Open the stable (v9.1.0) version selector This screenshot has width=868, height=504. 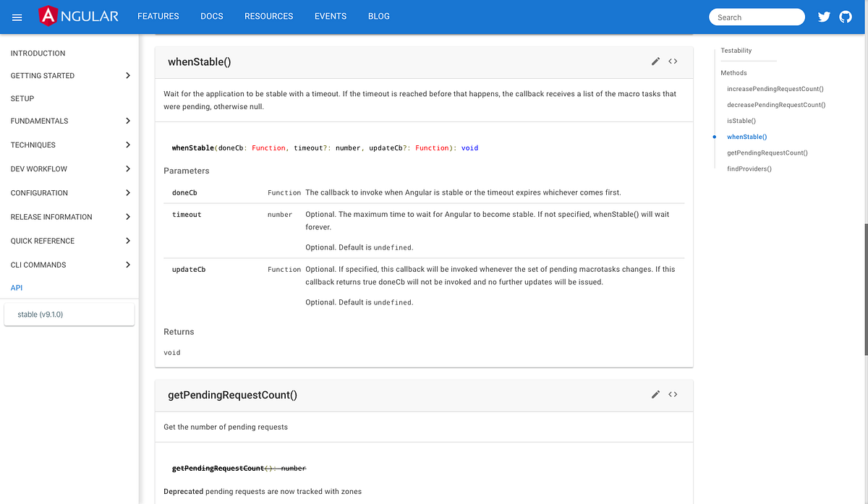click(69, 314)
